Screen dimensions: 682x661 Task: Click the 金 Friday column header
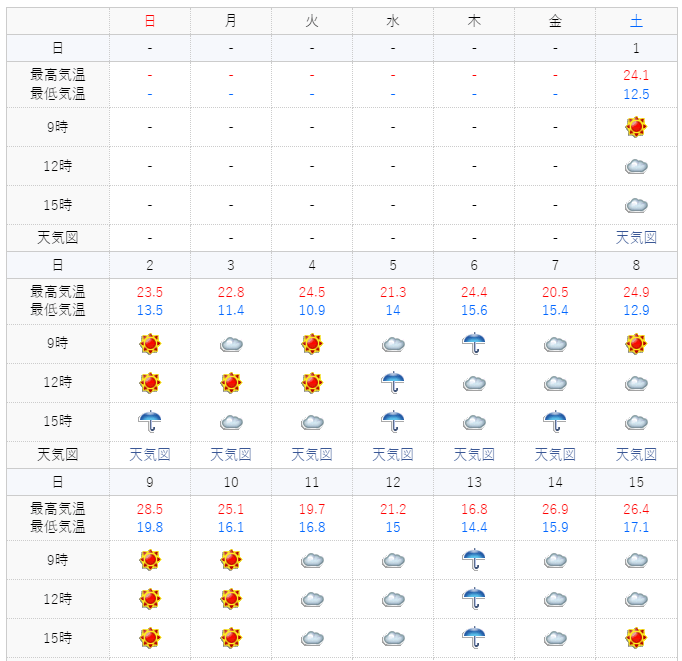tap(555, 21)
